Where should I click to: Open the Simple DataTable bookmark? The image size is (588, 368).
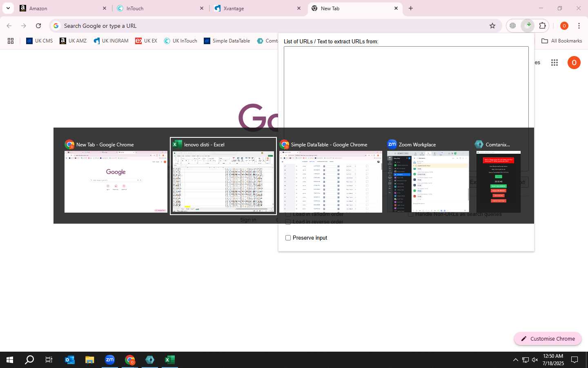tap(227, 41)
